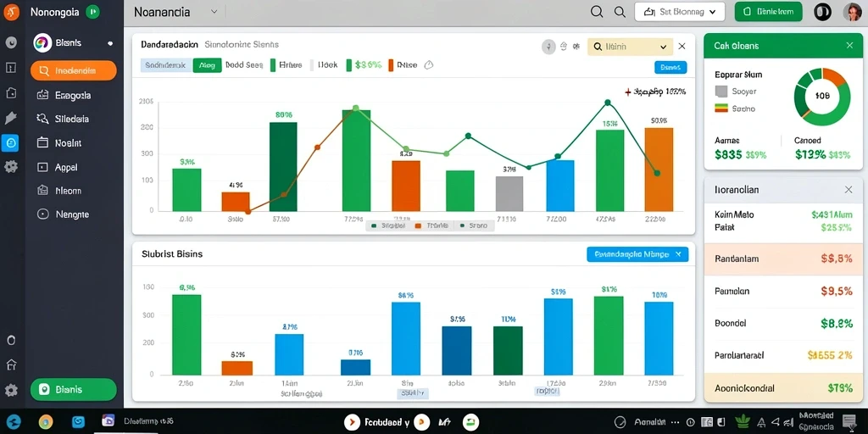This screenshot has height=434, width=868.
Task: Open the calendar icon beside Noalnt
Action: click(x=42, y=142)
